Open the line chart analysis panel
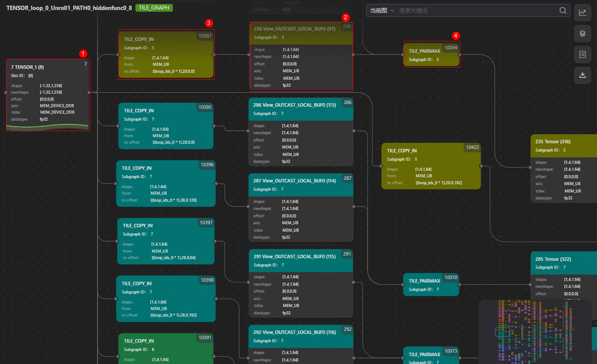This screenshot has height=364, width=597. tap(582, 13)
